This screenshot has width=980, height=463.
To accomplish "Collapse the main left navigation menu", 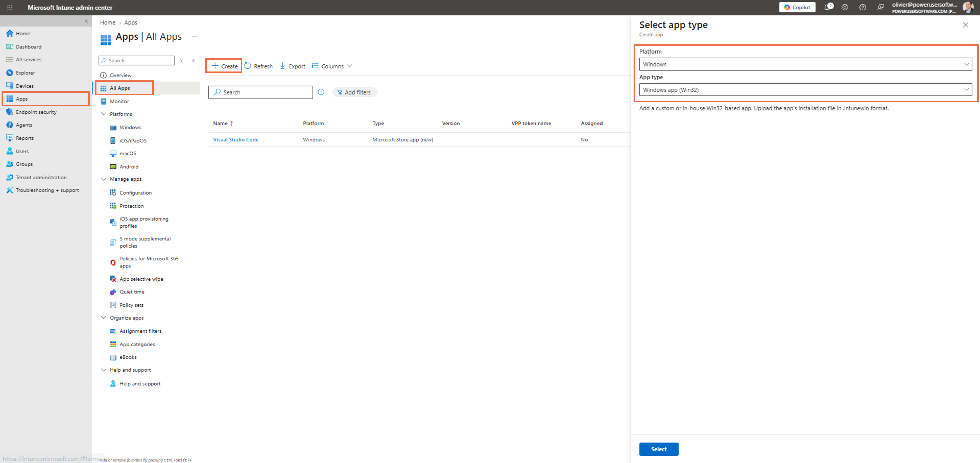I will pos(86,21).
